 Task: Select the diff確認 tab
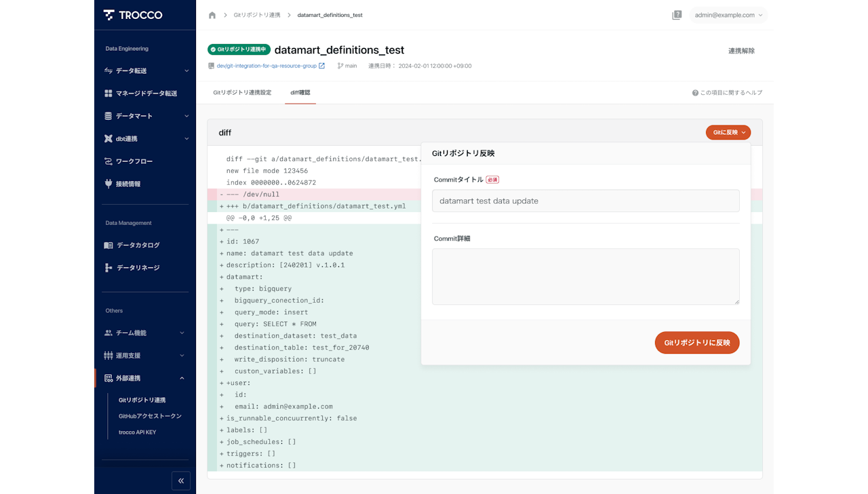pos(300,92)
